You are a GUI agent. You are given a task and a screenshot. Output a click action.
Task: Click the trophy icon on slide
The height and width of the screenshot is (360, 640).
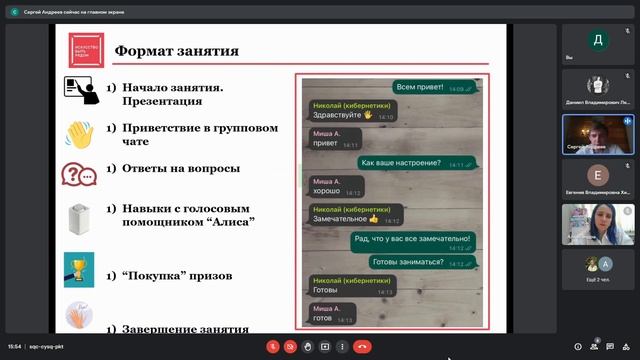[79, 270]
